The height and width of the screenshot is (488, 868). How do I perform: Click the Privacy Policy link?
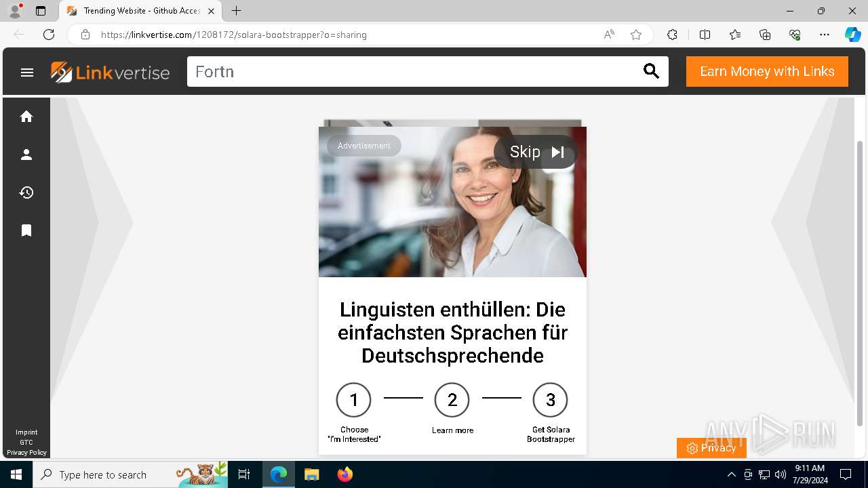pos(26,453)
